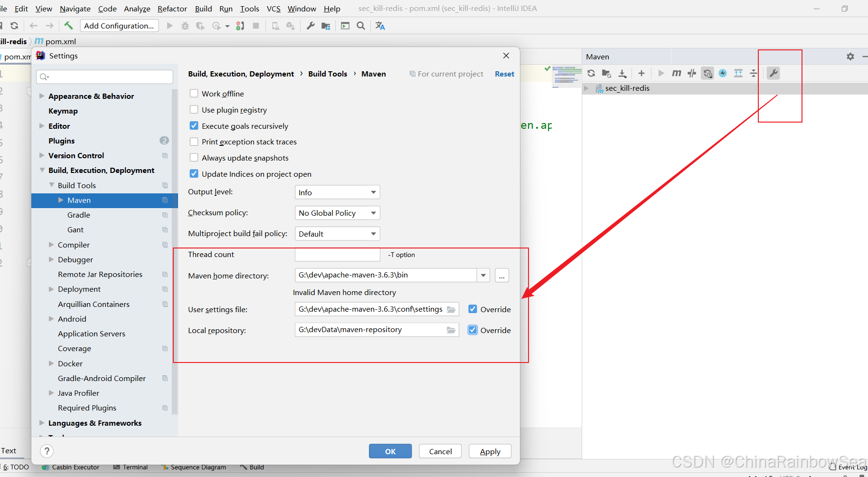Toggle Override for Local repository
This screenshot has width=868, height=477.
tap(472, 330)
